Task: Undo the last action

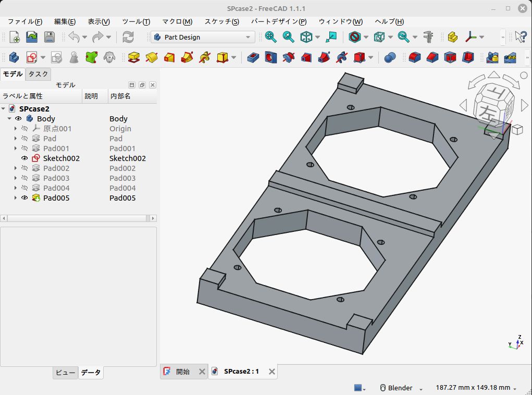Action: (x=74, y=37)
